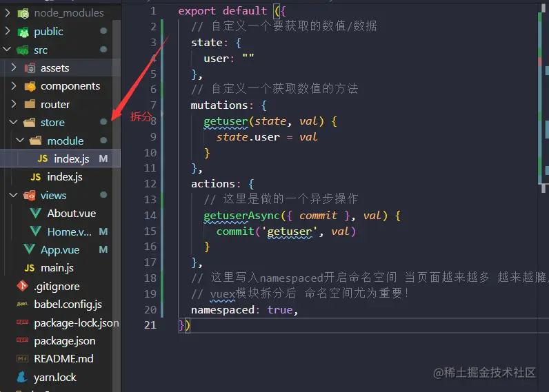Collapse the views folder chevron
This screenshot has width=549, height=392.
13,195
